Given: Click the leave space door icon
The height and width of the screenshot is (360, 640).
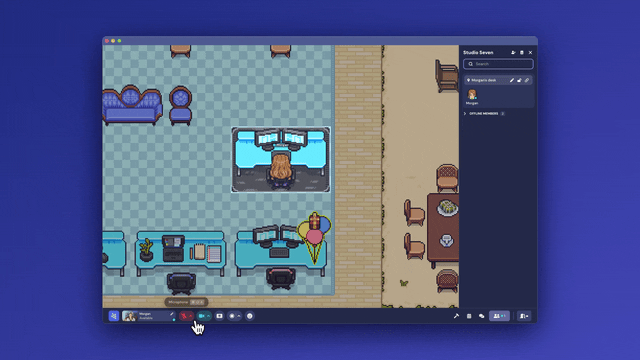Looking at the screenshot, I should 524,316.
